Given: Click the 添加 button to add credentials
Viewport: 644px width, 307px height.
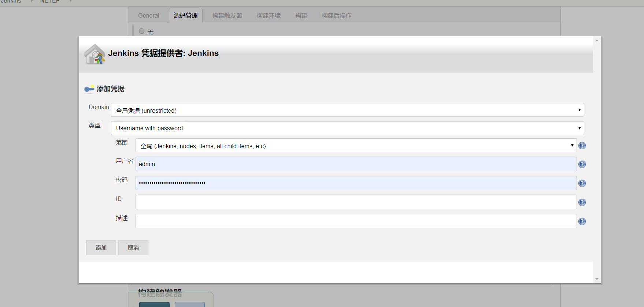Looking at the screenshot, I should [x=101, y=248].
